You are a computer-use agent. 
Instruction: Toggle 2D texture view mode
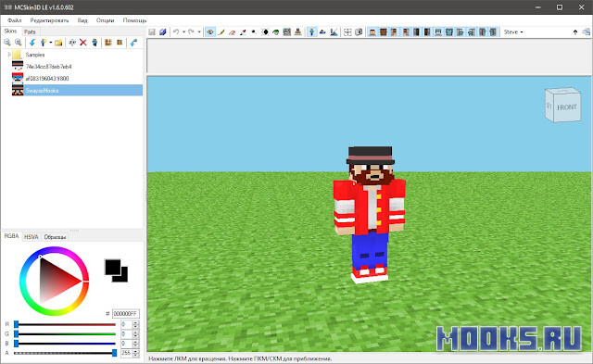[x=322, y=32]
